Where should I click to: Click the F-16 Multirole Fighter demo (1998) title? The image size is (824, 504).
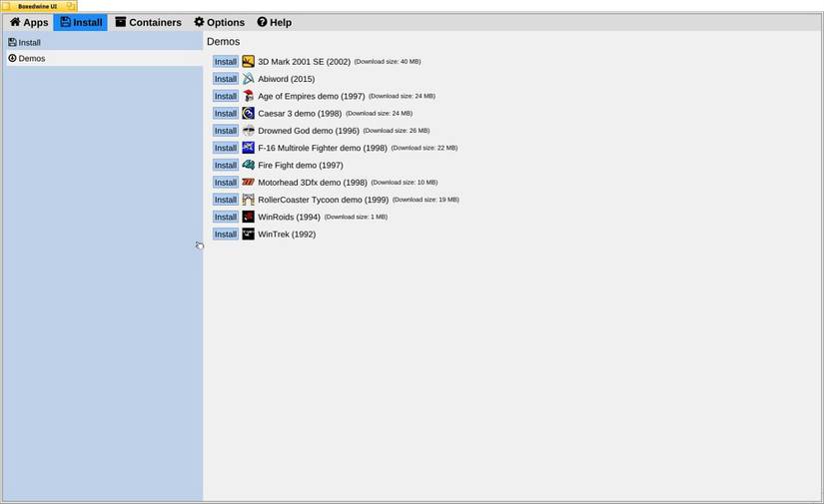(323, 148)
